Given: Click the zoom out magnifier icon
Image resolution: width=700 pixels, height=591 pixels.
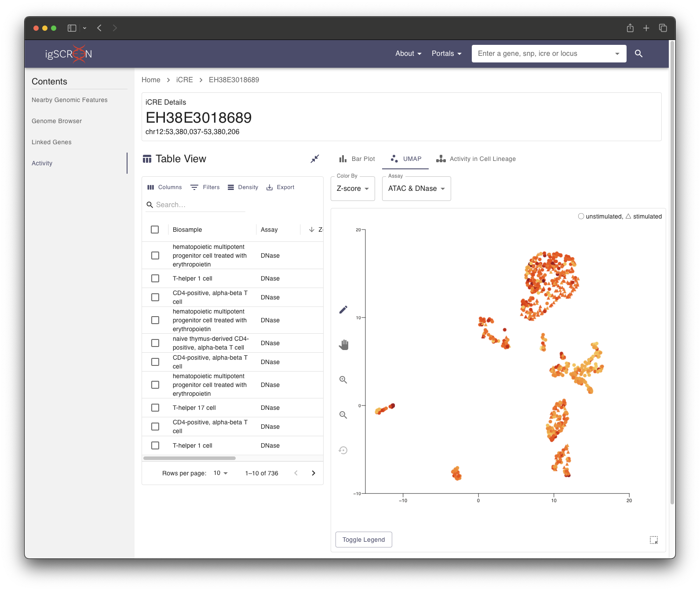Looking at the screenshot, I should click(343, 415).
